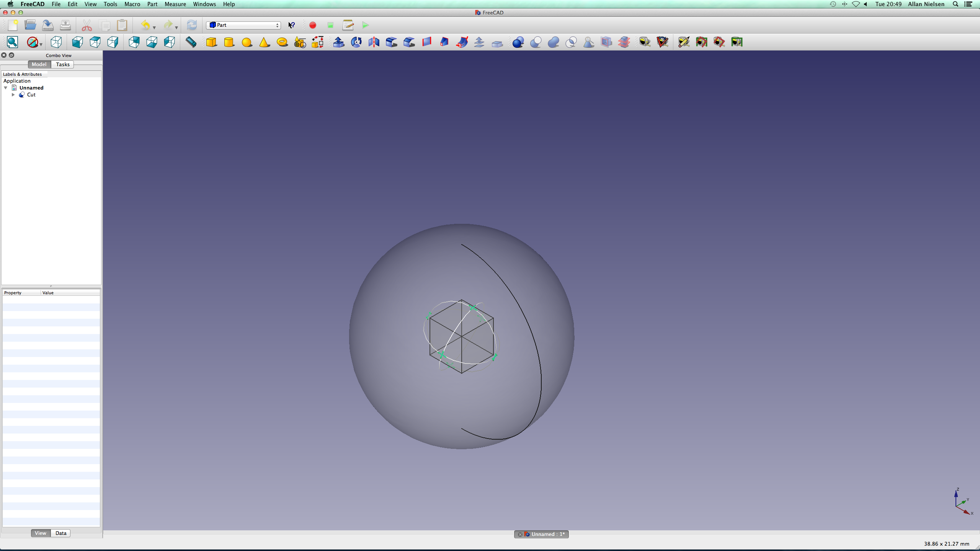Screen dimensions: 980x551
Task: Switch to the right view cube
Action: point(113,42)
